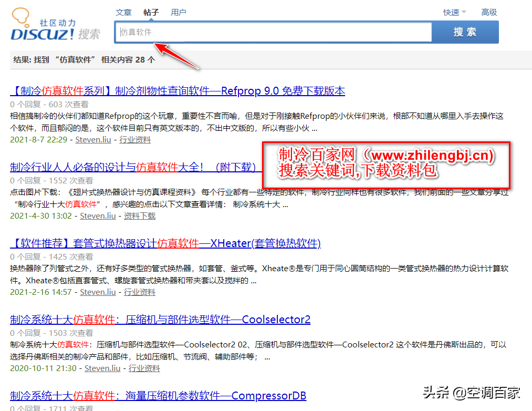Open the Coolselector2 result title

[160, 320]
